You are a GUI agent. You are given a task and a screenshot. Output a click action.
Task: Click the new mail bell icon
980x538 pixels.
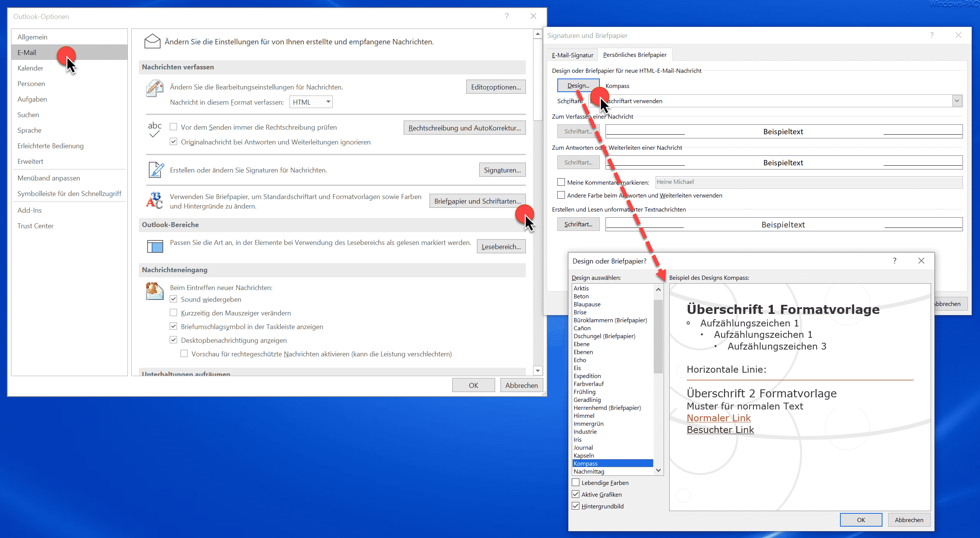pyautogui.click(x=154, y=291)
